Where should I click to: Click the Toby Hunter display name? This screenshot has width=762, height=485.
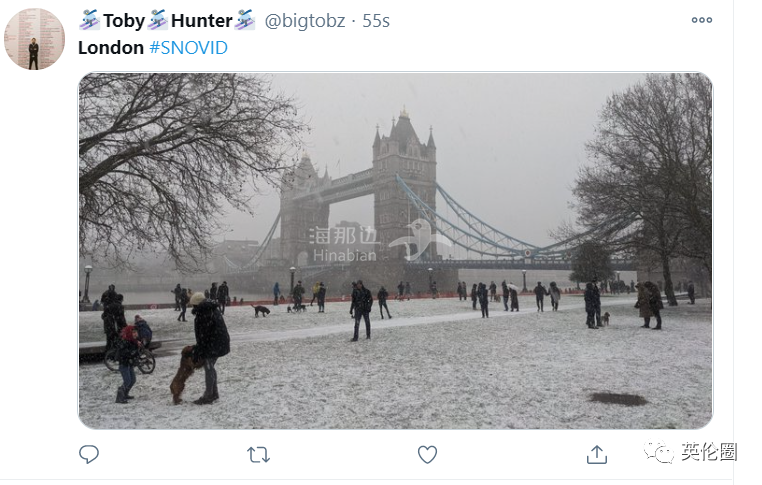tap(168, 20)
